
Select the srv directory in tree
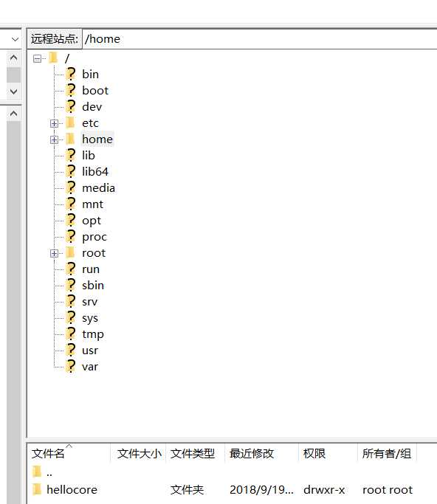[90, 302]
